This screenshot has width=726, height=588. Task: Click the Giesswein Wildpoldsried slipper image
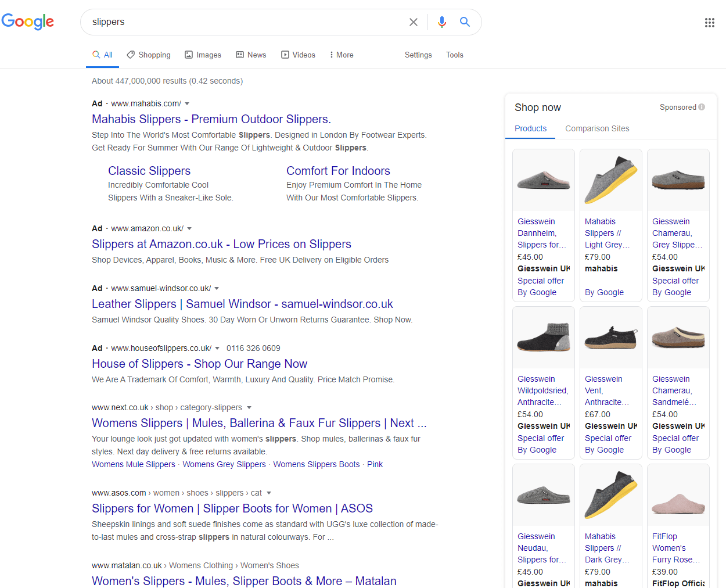point(544,338)
